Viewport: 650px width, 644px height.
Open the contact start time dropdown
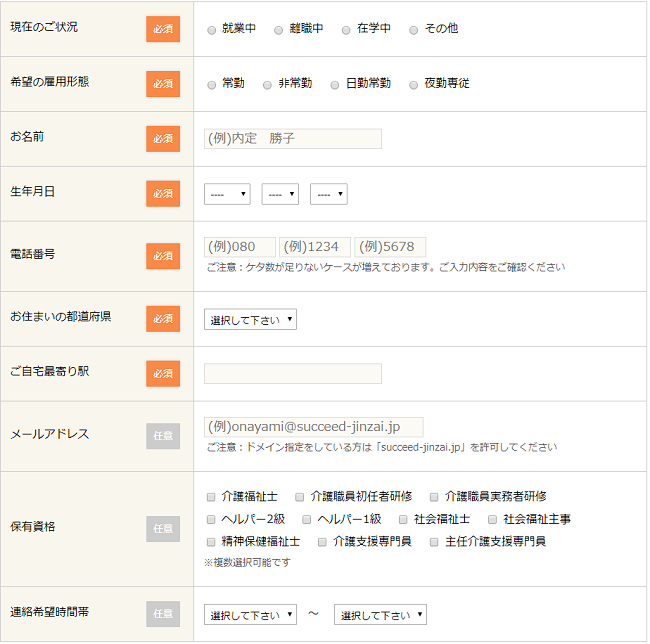tap(250, 615)
